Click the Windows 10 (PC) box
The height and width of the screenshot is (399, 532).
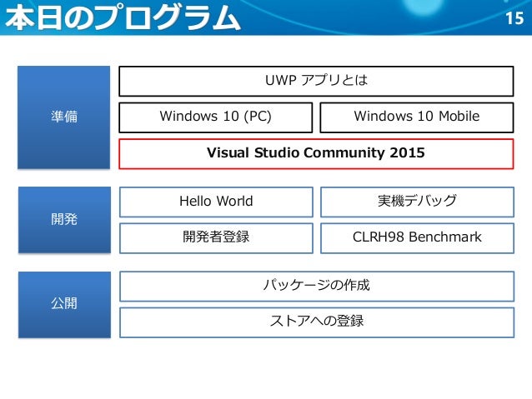pos(216,117)
